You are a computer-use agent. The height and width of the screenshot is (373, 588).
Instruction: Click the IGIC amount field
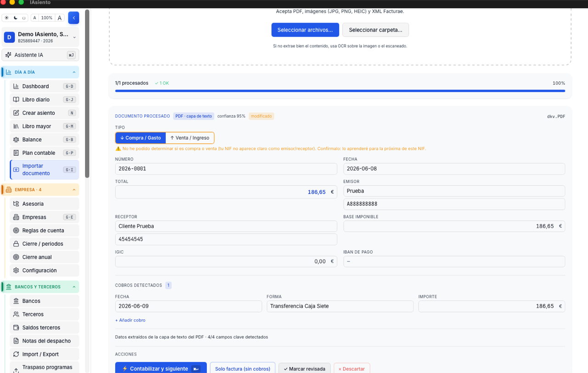(226, 261)
